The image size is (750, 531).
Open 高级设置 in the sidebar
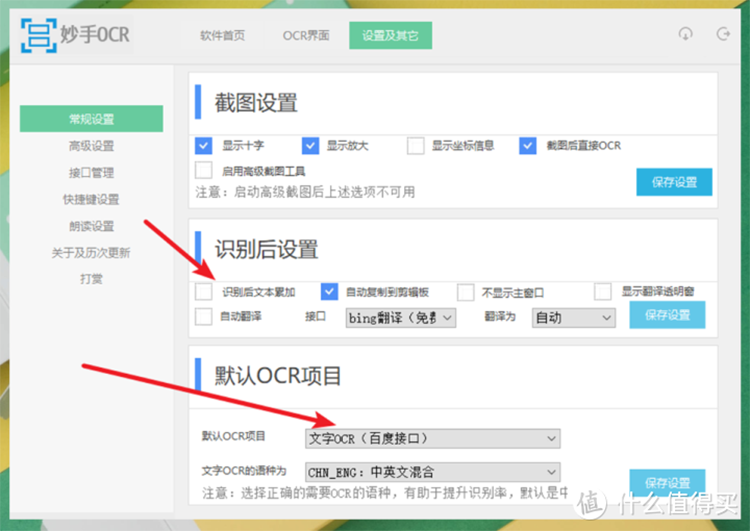point(91,145)
